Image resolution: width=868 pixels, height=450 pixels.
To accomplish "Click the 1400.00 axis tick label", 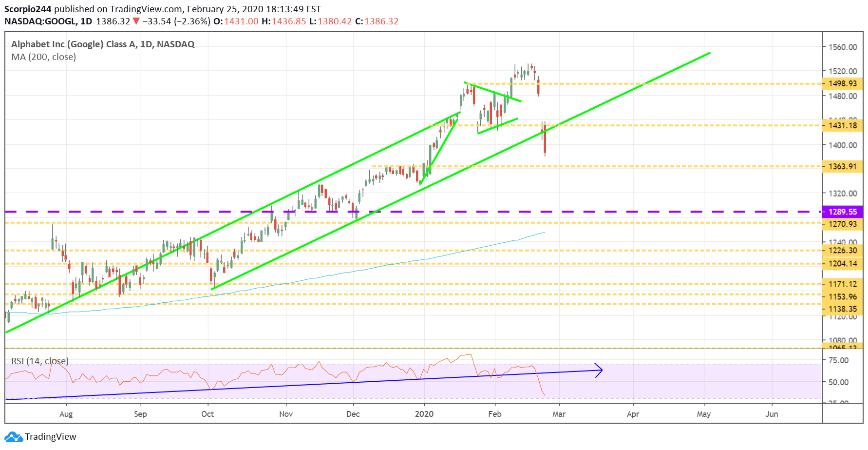I will click(x=843, y=145).
